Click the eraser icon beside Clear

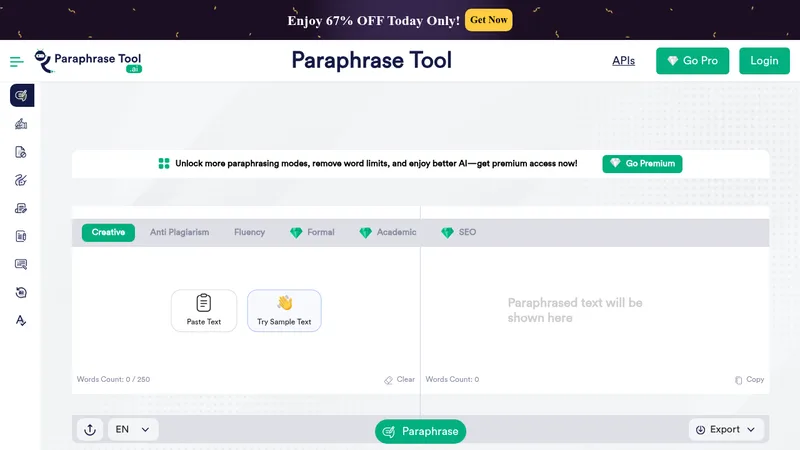click(x=388, y=380)
